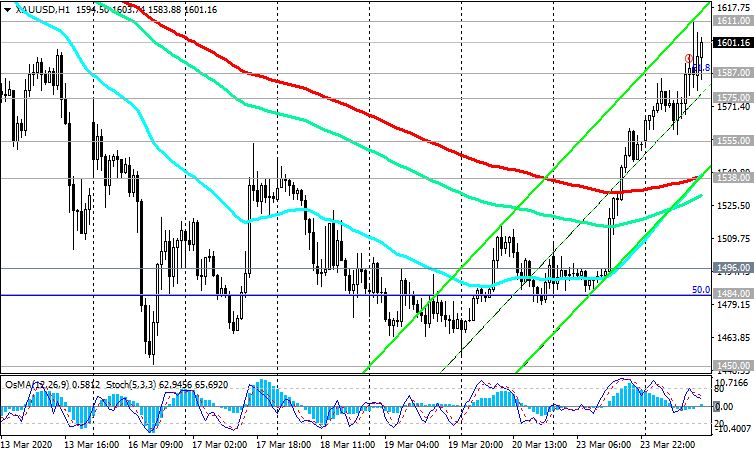754x456 pixels.
Task: Click the XAUUSD,H1 chart title text
Action: [x=42, y=7]
